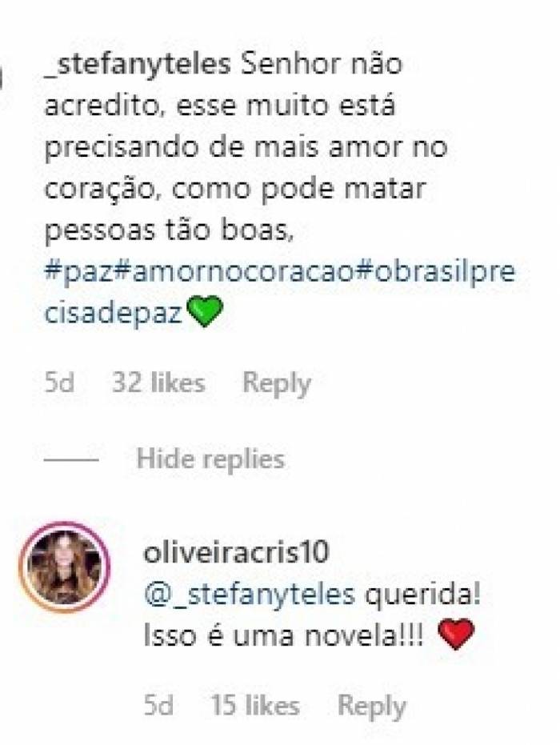560x745 pixels.
Task: Open the #amornocoracao hashtag
Action: [234, 272]
